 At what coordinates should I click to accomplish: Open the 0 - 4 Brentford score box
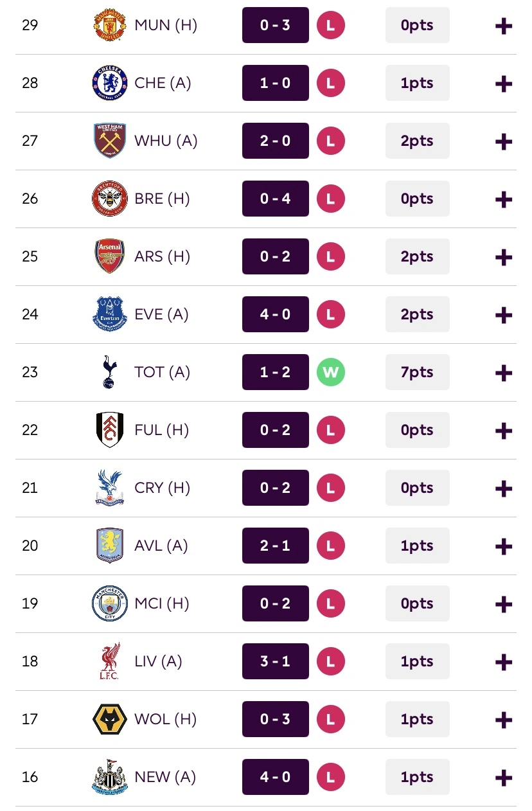(x=275, y=199)
